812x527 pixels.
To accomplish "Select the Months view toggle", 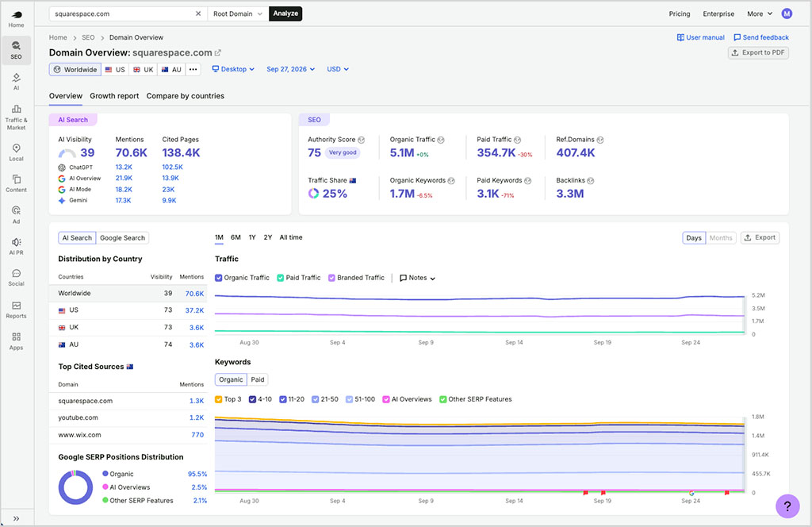I will pyautogui.click(x=720, y=238).
